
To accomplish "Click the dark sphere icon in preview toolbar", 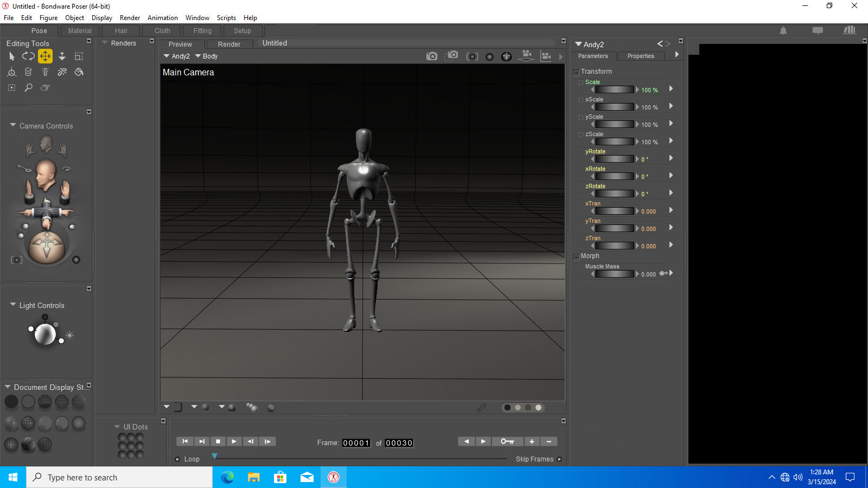I will pyautogui.click(x=489, y=57).
